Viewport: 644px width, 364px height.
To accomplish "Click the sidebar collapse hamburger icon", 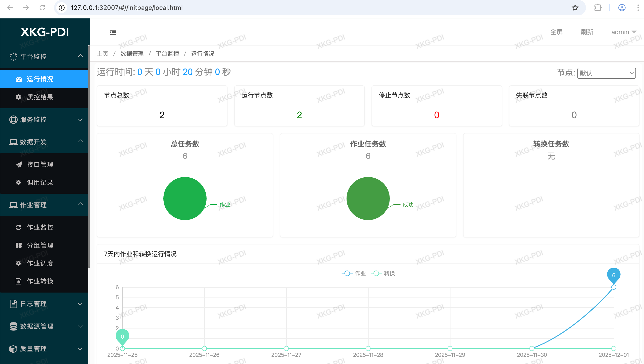I will [x=113, y=32].
